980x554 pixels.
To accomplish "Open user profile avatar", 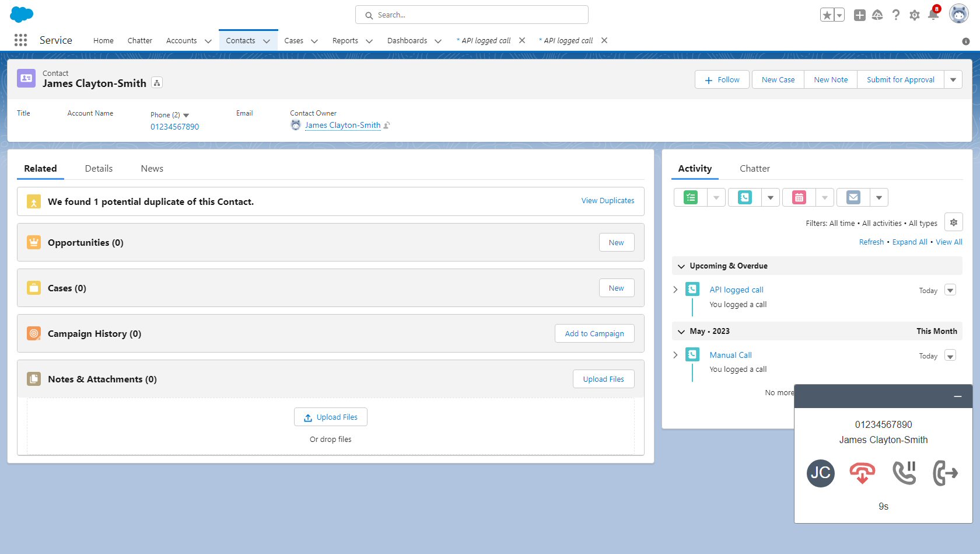I will click(959, 14).
